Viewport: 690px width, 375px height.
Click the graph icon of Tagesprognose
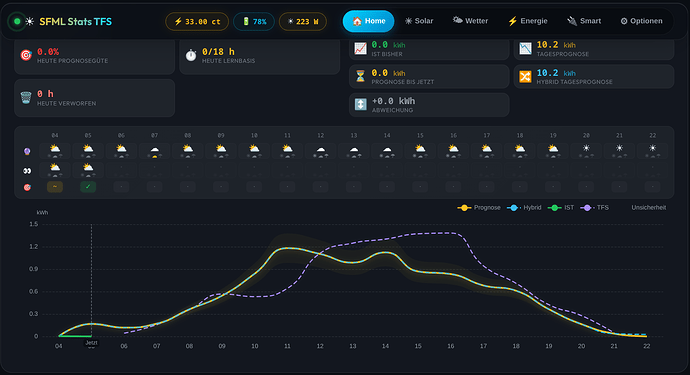[525, 48]
